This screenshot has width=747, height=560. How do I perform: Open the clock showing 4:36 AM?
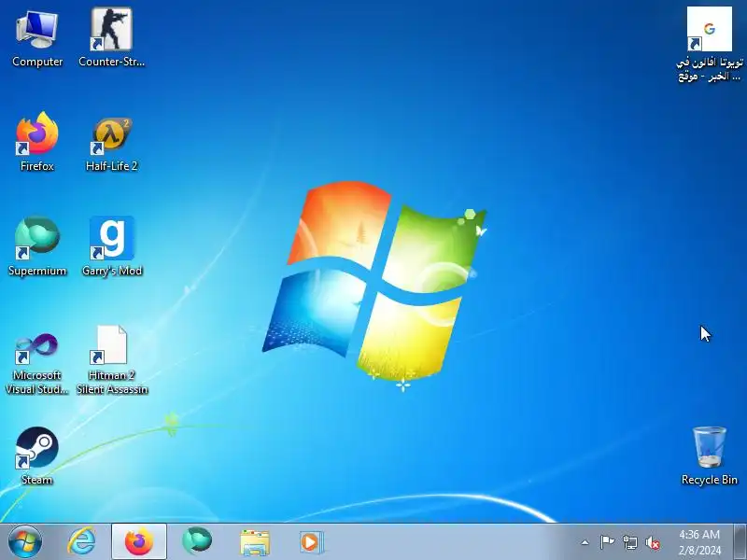tap(699, 542)
